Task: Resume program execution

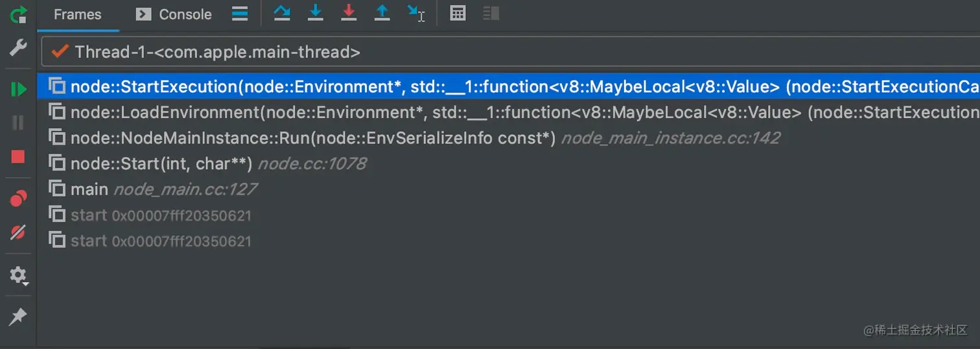Action: point(18,89)
